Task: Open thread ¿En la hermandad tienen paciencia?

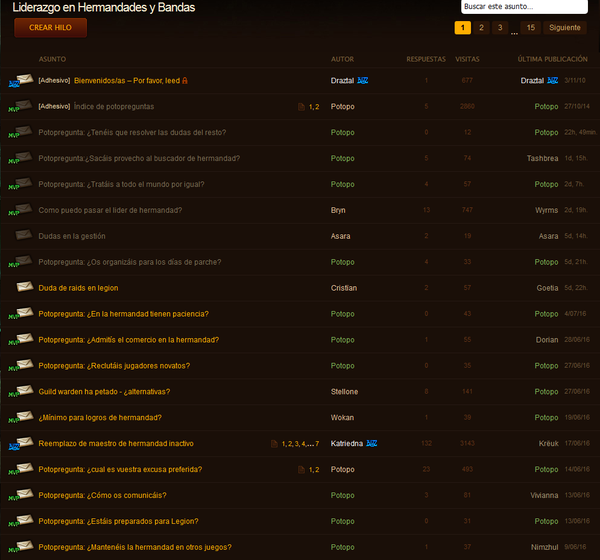Action: tap(124, 314)
